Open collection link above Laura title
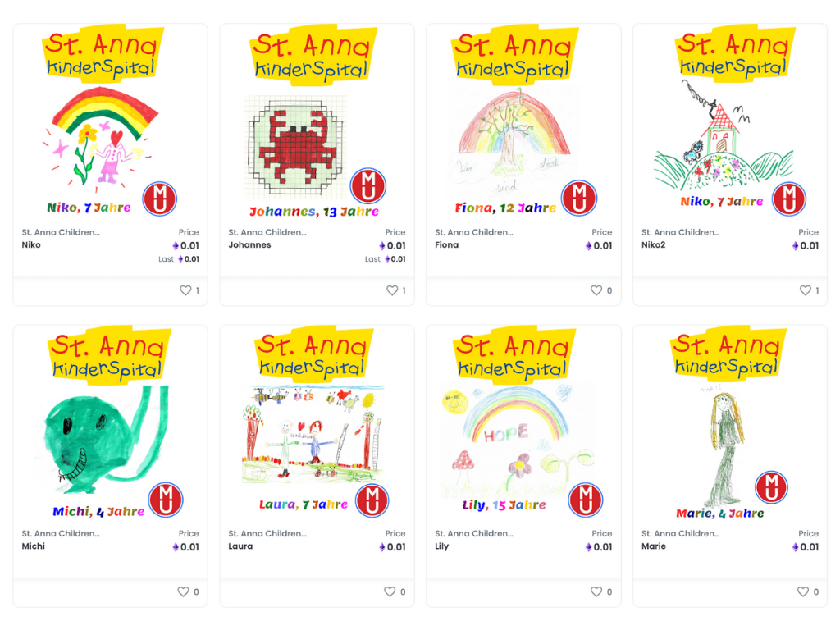Screen dimensions: 840x630 coord(267,533)
